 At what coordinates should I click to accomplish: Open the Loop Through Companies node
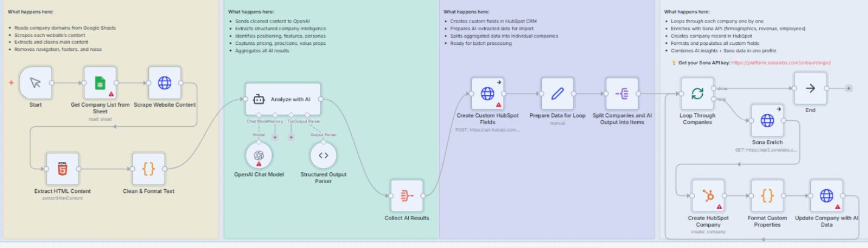[x=697, y=93]
